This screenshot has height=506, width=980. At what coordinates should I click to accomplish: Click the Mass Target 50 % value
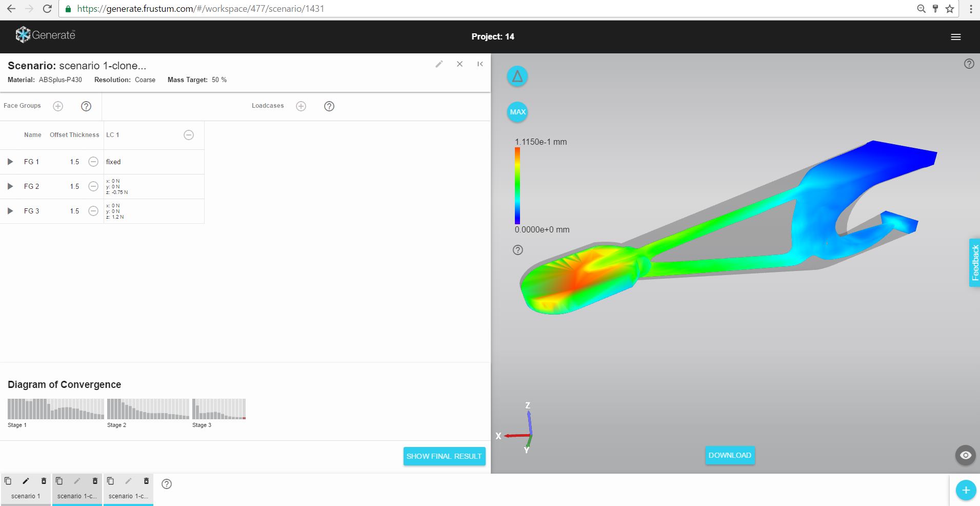pyautogui.click(x=219, y=80)
